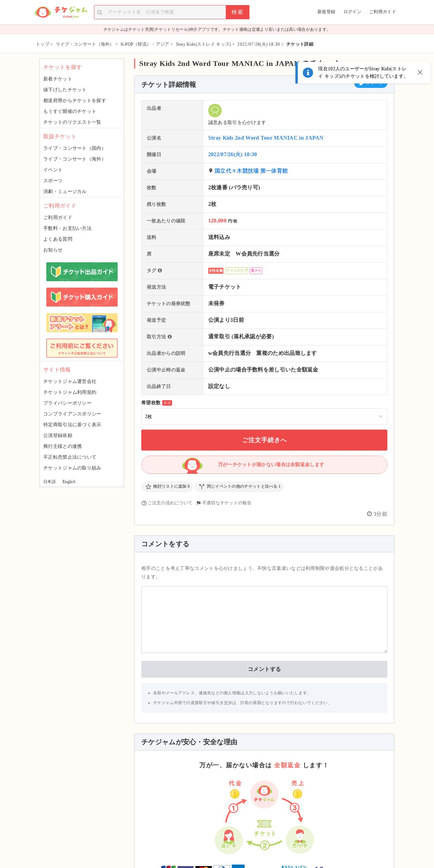Click 同じイベントの他のチケットと比べる button

click(x=239, y=487)
